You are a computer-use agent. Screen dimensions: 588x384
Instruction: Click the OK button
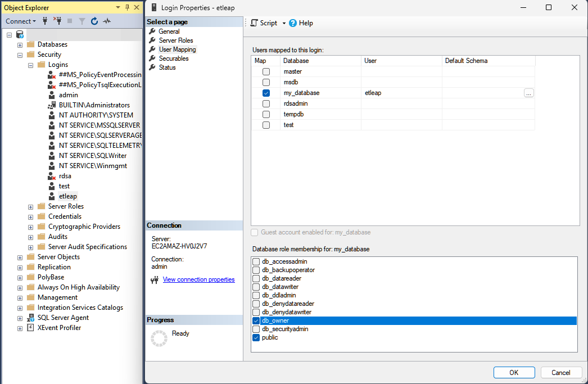pyautogui.click(x=514, y=372)
